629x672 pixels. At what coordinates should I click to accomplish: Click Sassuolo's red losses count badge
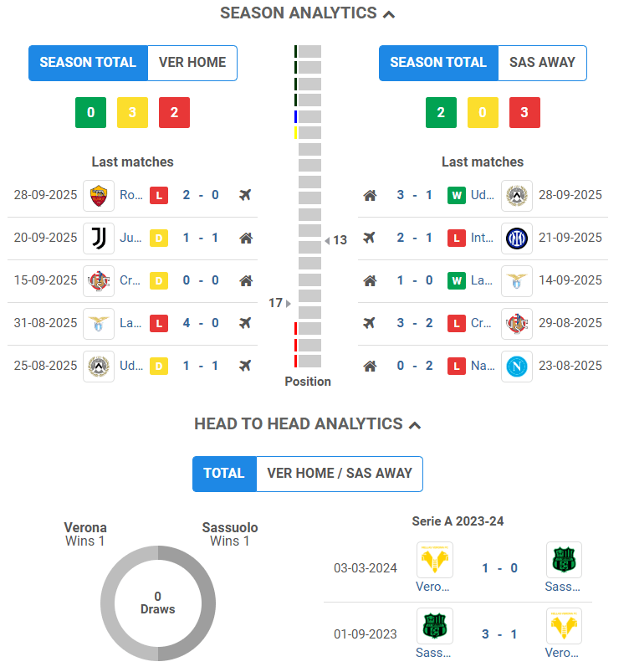click(x=524, y=113)
